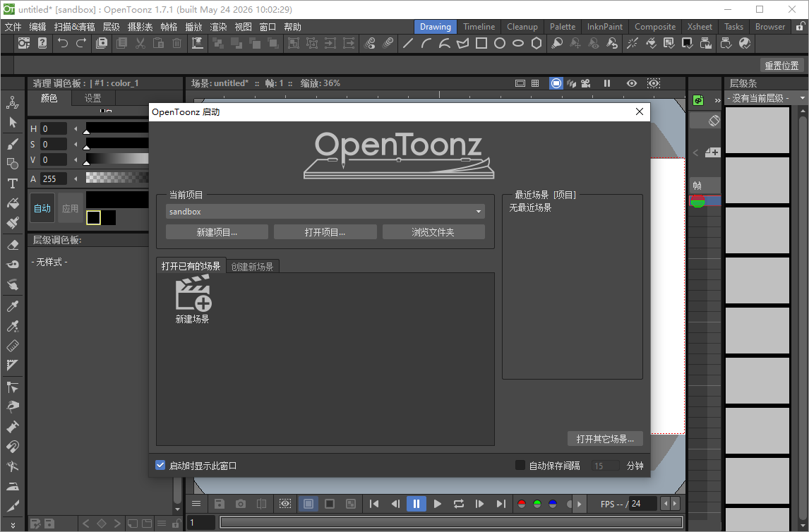Click the lock icon in palette footer
809x532 pixels.
coord(176,524)
